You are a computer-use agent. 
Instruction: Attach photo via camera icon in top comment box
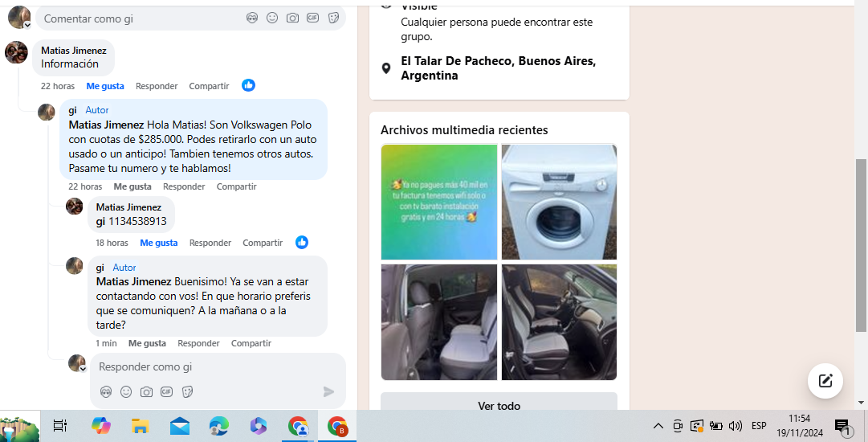[x=292, y=18]
